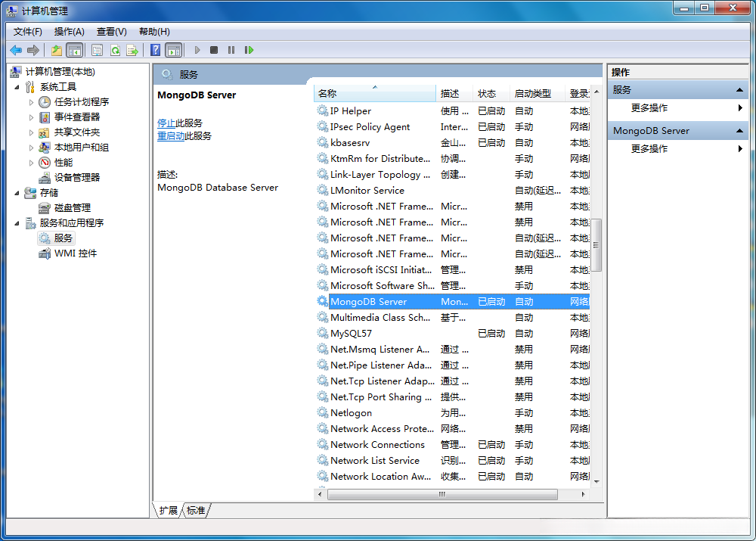This screenshot has width=756, height=541.
Task: Open Disk Management (磁盘管理) node
Action: point(73,207)
